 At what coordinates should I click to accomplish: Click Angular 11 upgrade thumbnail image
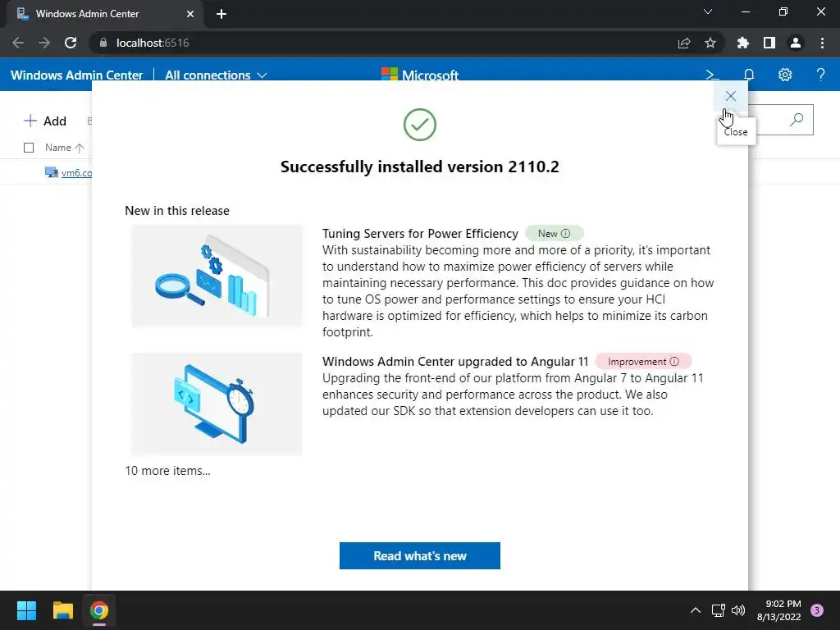(217, 404)
